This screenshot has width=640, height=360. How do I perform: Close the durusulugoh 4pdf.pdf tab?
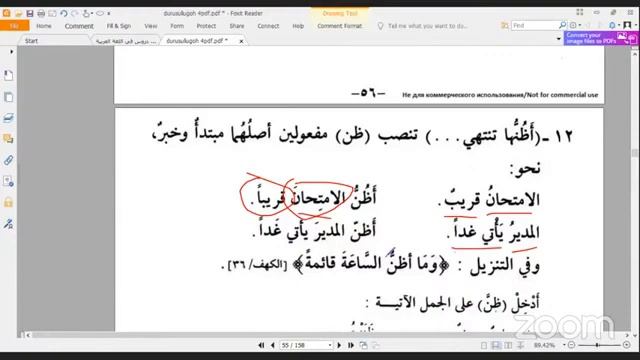[241, 41]
